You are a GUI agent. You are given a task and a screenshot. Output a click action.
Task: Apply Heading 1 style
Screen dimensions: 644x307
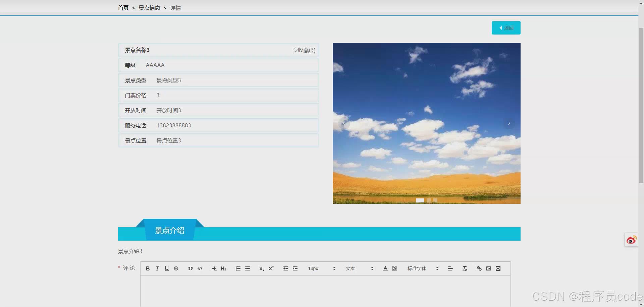(214, 268)
